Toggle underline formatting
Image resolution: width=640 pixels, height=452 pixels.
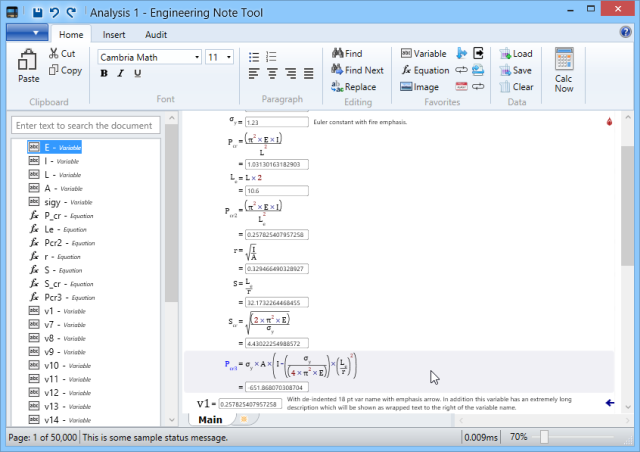[138, 73]
